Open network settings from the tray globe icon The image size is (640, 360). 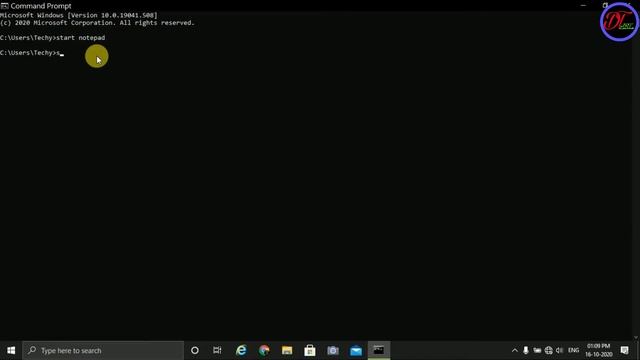[x=549, y=350]
